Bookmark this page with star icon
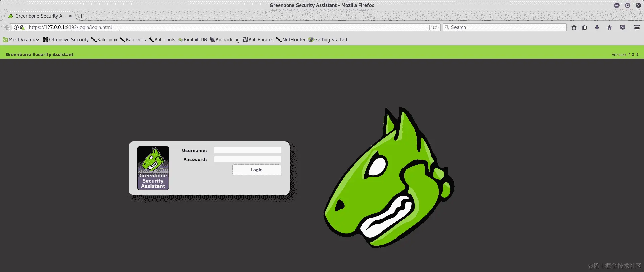This screenshot has width=644, height=272. tap(574, 27)
